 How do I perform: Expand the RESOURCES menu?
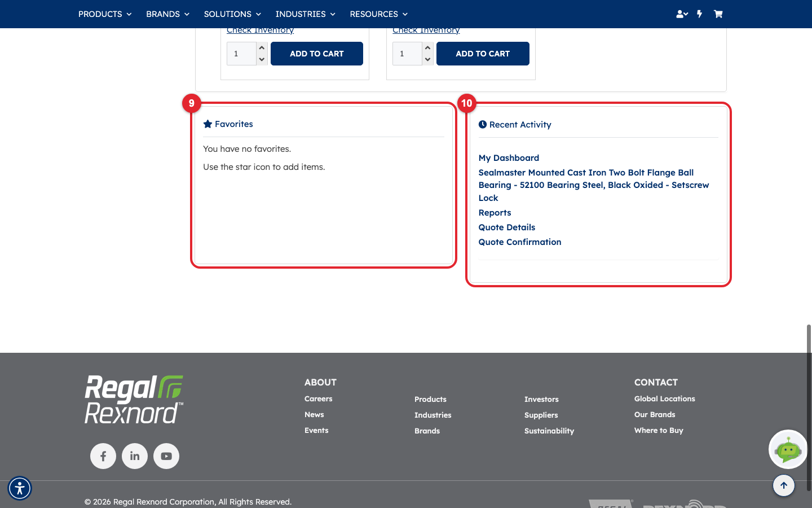(378, 14)
